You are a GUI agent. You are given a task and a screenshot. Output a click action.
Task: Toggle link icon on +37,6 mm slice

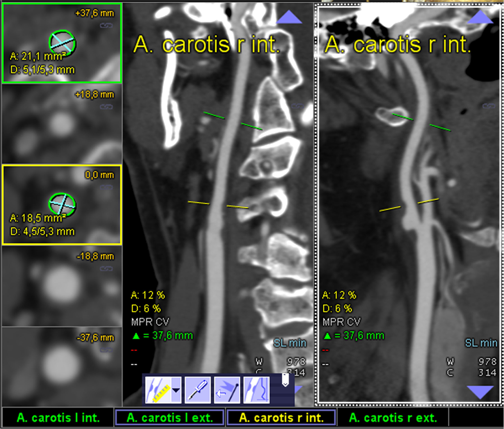tap(106, 26)
